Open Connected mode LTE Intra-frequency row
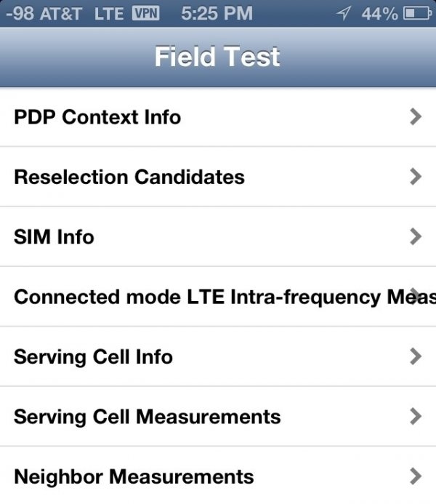 coord(218,297)
